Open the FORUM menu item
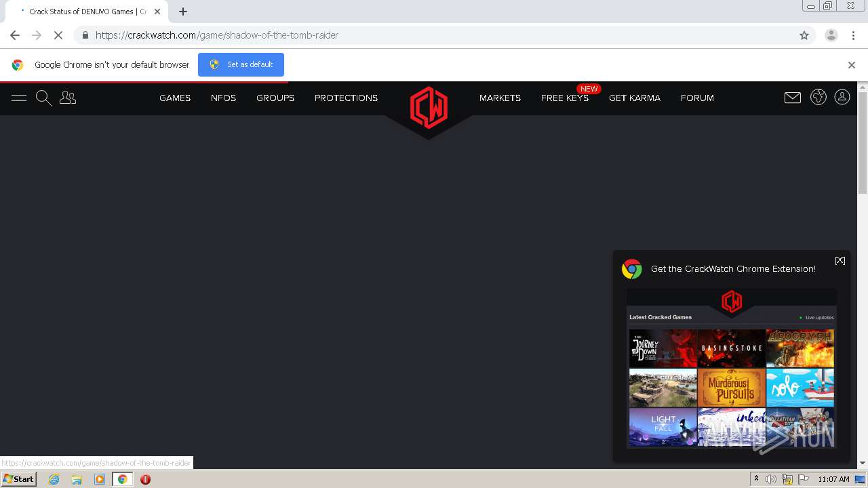Viewport: 868px width, 488px height. click(697, 98)
